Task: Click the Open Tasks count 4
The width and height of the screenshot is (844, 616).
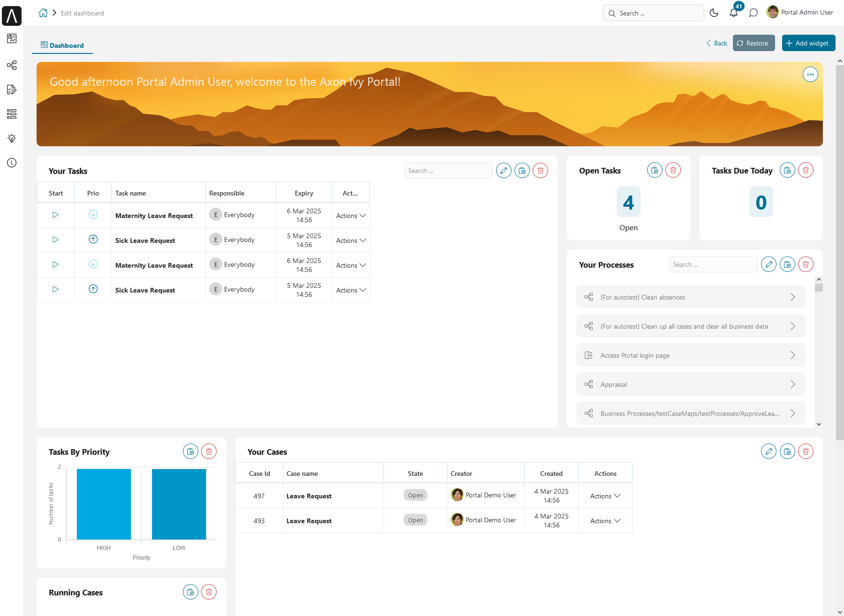Action: (x=628, y=202)
